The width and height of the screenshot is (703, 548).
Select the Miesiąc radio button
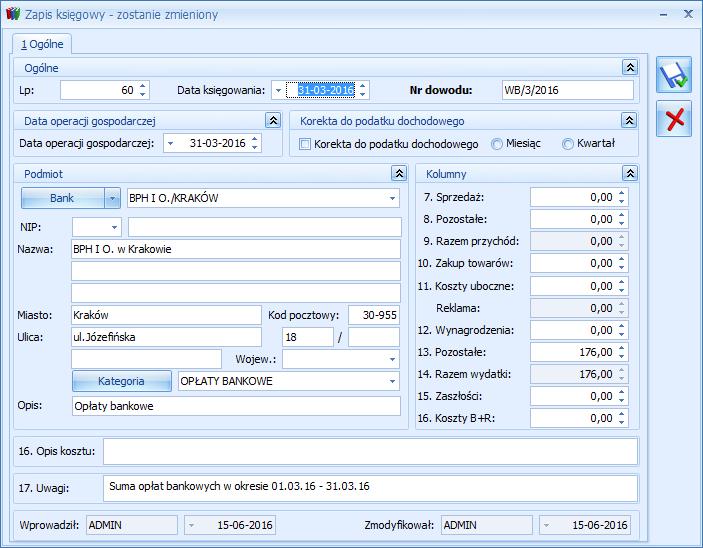[497, 144]
